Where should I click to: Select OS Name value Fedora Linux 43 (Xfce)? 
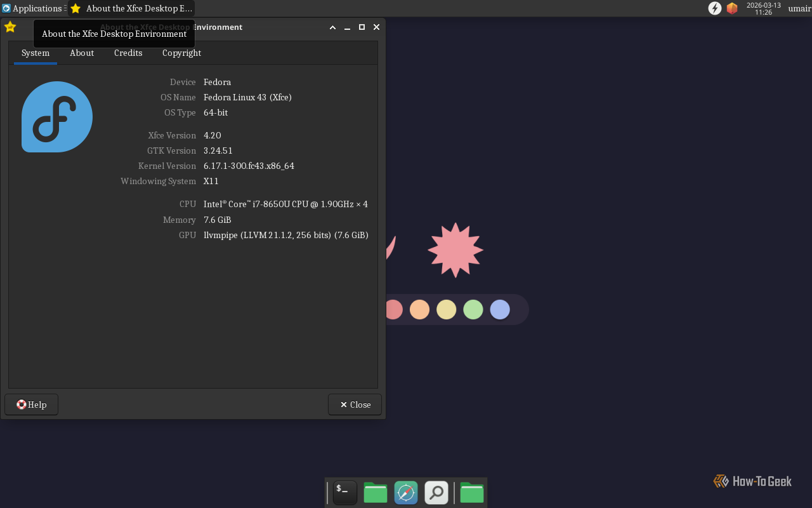(x=247, y=97)
